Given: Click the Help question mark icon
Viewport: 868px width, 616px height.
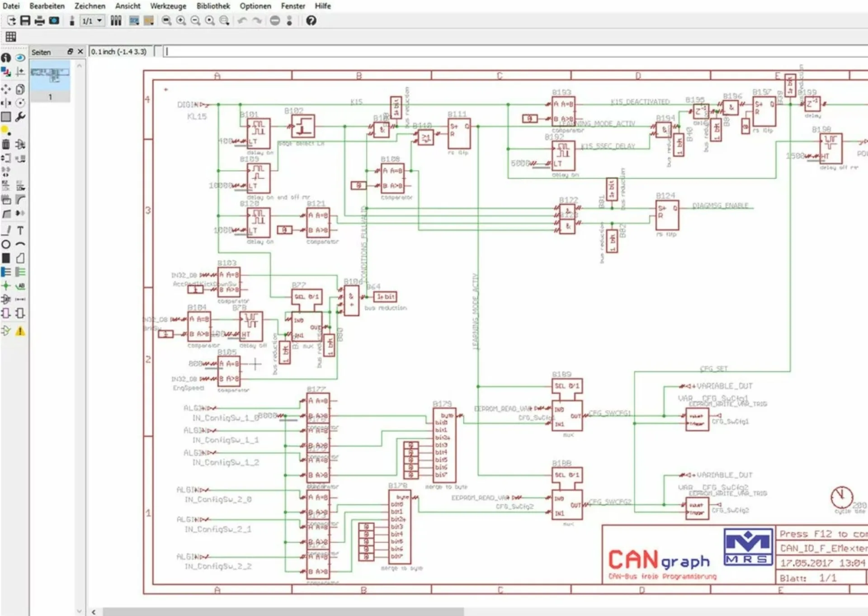Looking at the screenshot, I should click(311, 21).
